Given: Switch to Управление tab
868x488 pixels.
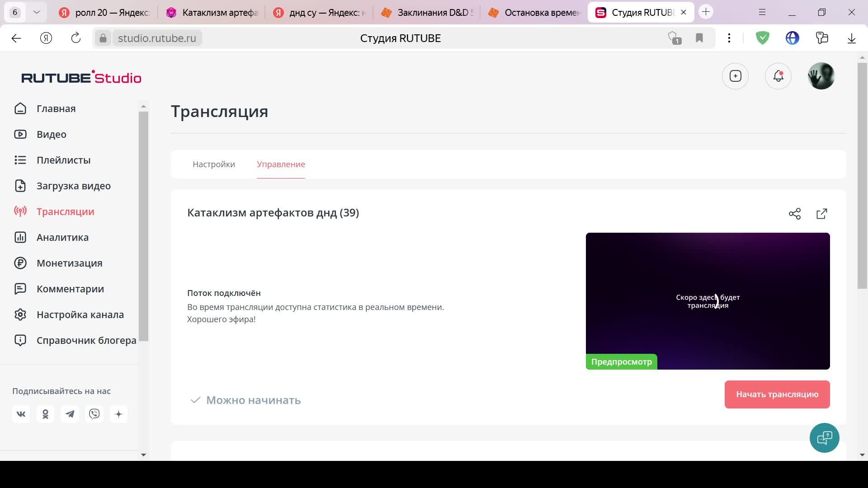Looking at the screenshot, I should coord(281,164).
